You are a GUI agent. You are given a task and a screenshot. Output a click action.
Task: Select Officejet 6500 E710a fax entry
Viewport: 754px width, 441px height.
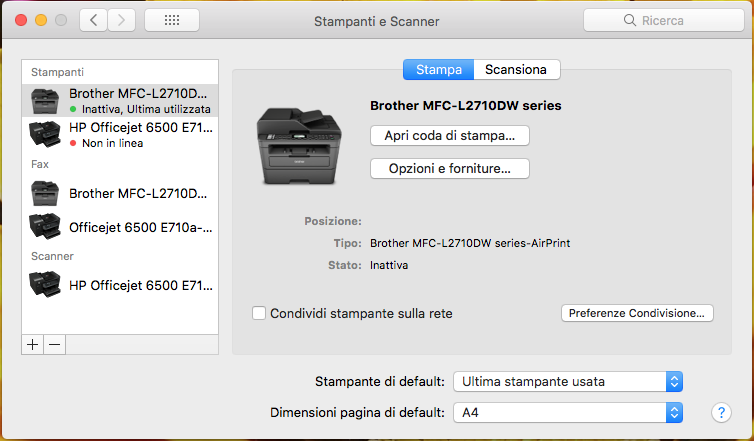(x=120, y=227)
